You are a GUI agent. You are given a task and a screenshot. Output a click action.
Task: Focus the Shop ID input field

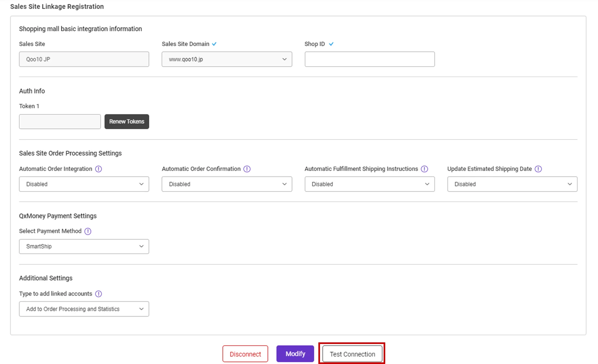(x=369, y=59)
